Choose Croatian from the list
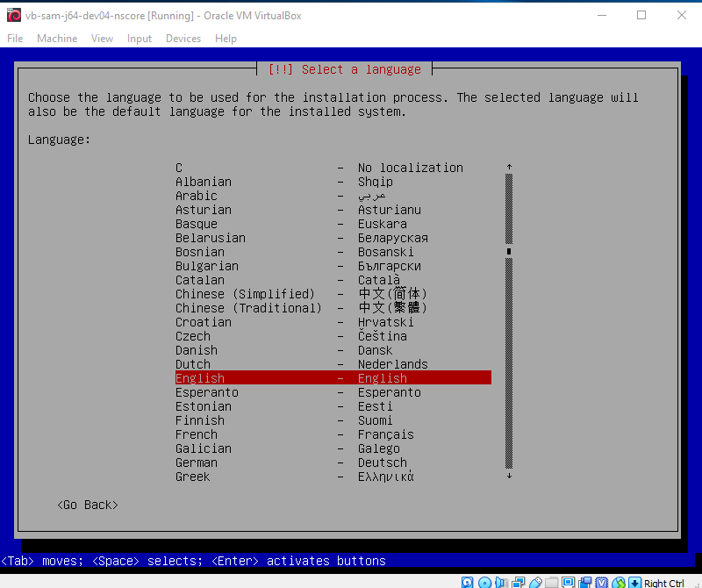702x588 pixels. pos(333,322)
